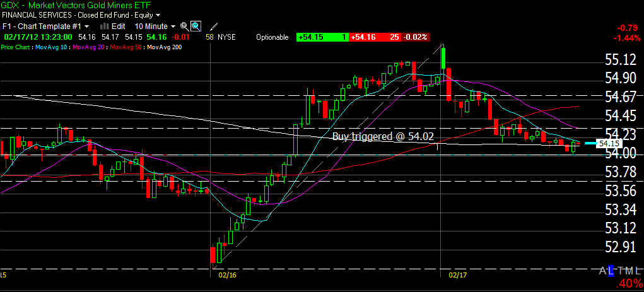Open Edit for chart template
644x292 pixels.
pos(119,26)
